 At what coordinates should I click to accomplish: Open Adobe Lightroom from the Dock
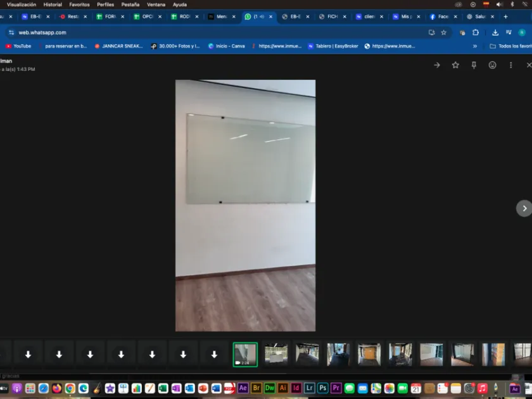310,388
